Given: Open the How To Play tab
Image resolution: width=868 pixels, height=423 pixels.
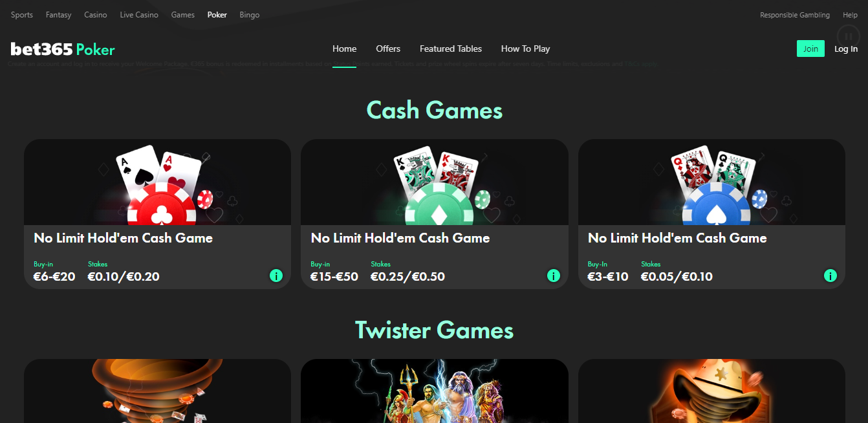Looking at the screenshot, I should (525, 49).
